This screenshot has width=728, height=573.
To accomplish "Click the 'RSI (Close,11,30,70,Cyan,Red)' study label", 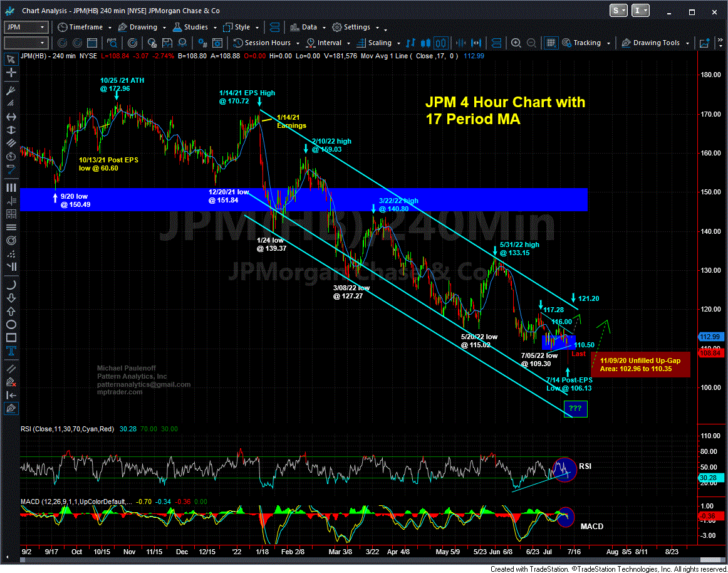I will 67,429.
